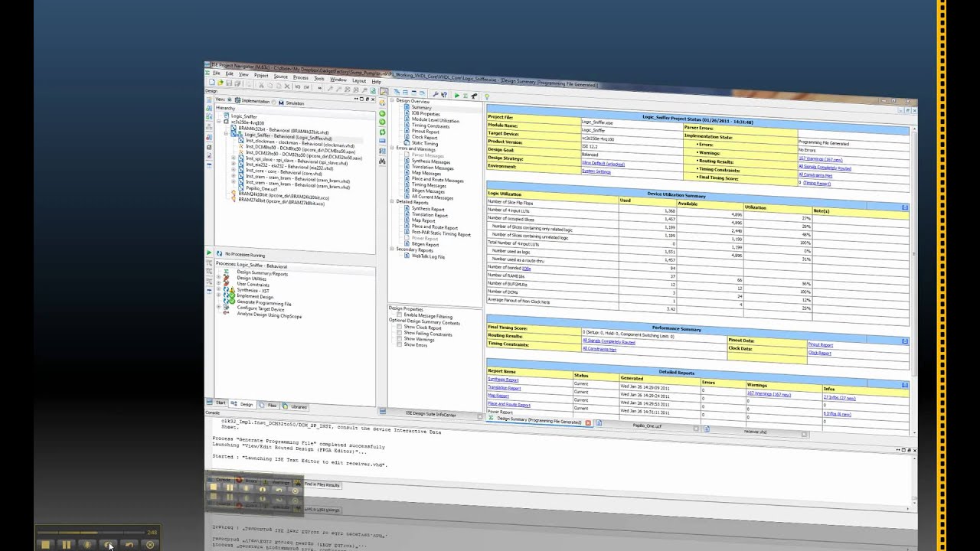Image resolution: width=980 pixels, height=551 pixels.
Task: Select Generate Programming File process
Action: 264,303
